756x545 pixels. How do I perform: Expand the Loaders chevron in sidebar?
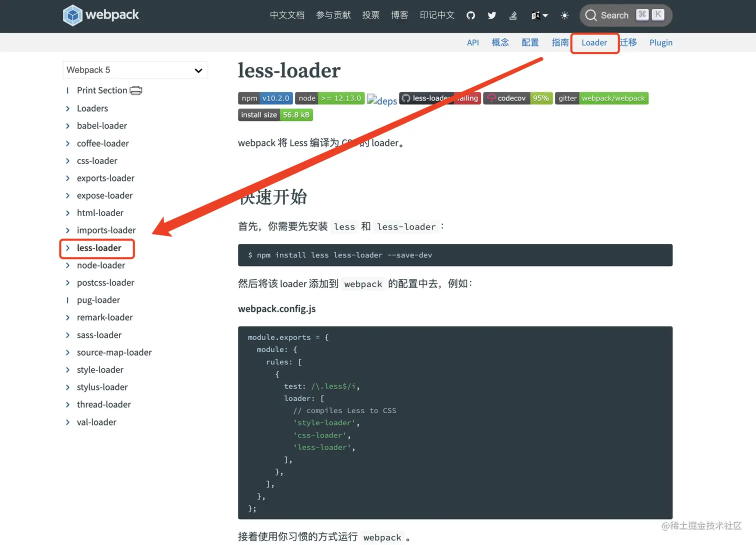(67, 108)
